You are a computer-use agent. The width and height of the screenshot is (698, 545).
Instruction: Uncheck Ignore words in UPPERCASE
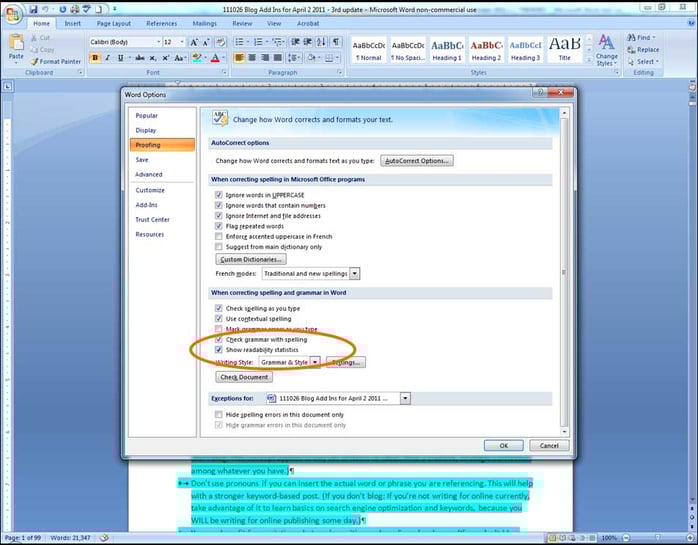coord(219,193)
